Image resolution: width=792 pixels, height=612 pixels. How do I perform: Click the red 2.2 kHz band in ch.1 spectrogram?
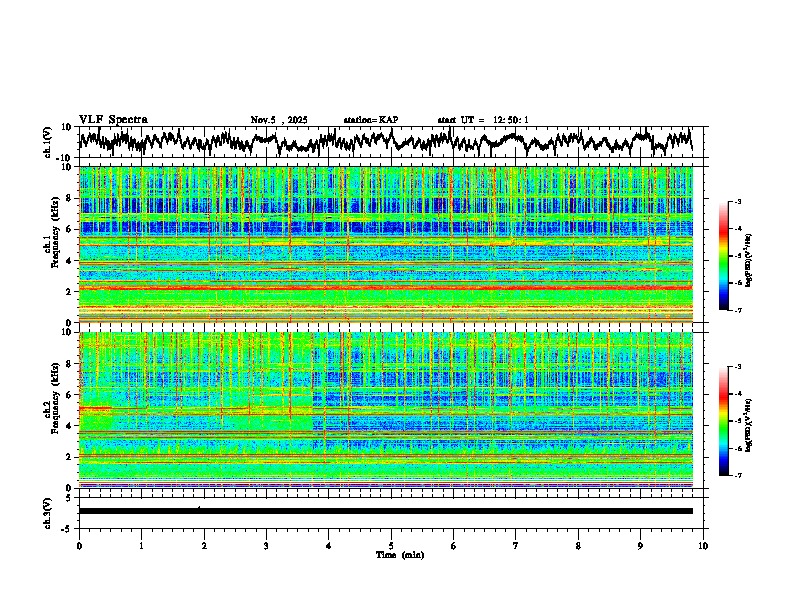(385, 288)
